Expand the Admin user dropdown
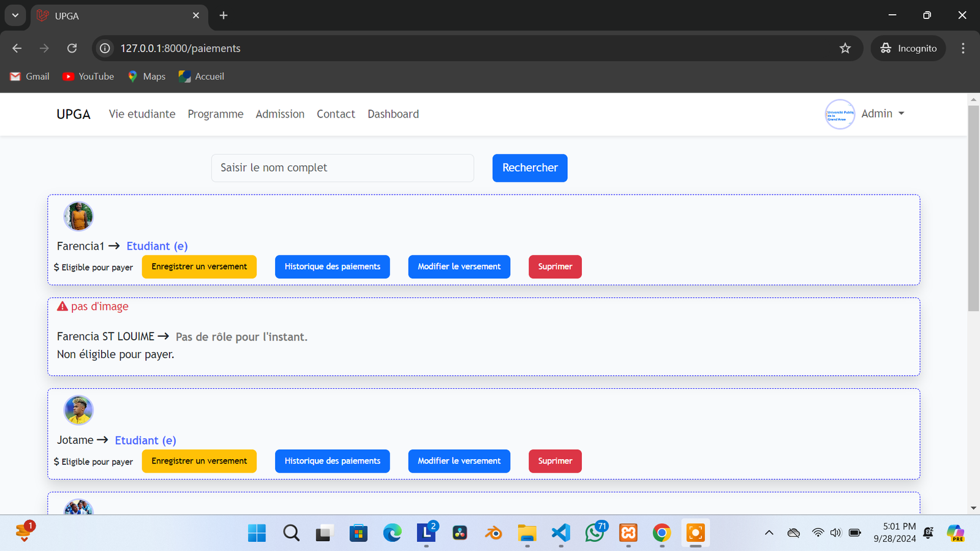The image size is (980, 551). 883,114
